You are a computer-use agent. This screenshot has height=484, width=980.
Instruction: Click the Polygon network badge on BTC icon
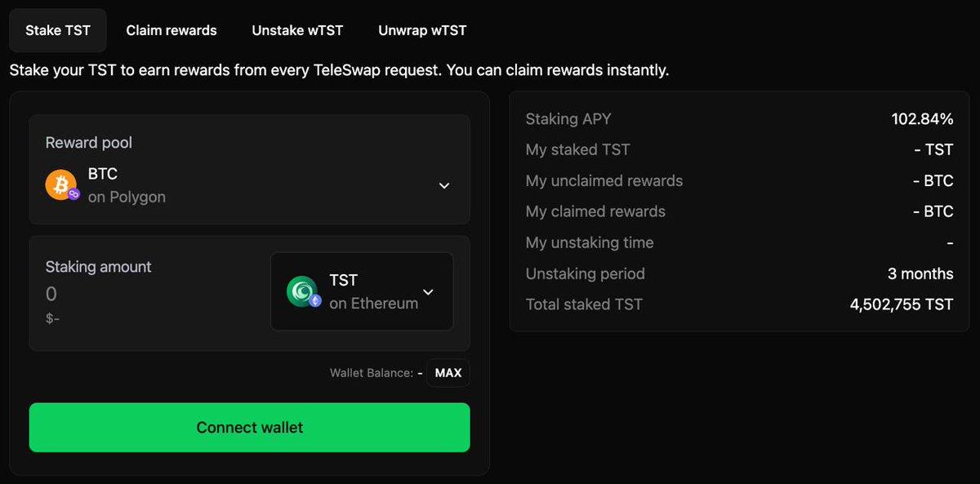pyautogui.click(x=73, y=194)
